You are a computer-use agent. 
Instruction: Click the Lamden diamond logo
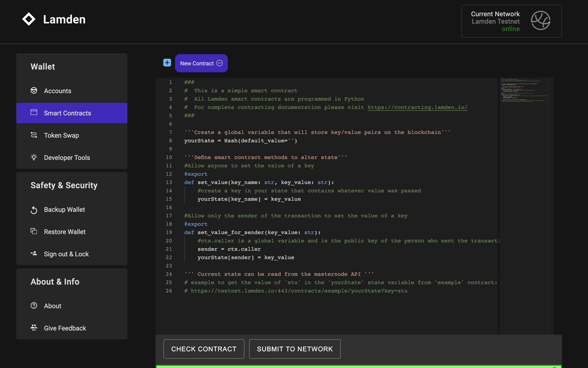28,19
